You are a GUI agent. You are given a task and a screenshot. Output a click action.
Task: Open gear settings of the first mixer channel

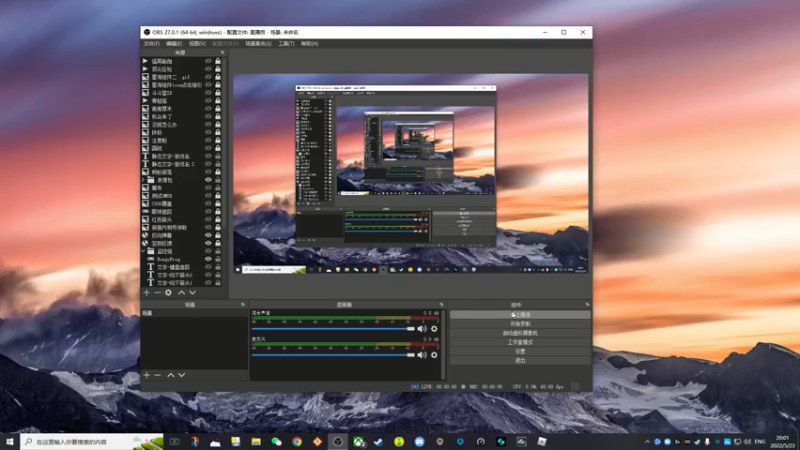point(434,329)
